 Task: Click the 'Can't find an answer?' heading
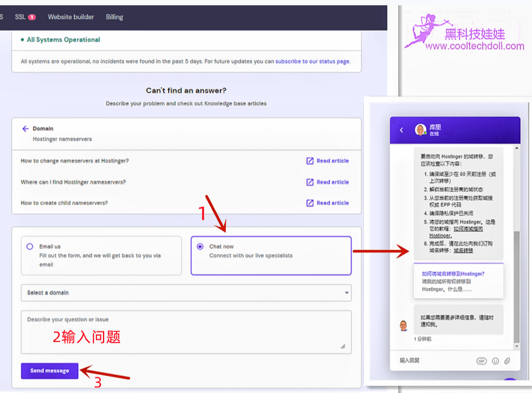[186, 90]
